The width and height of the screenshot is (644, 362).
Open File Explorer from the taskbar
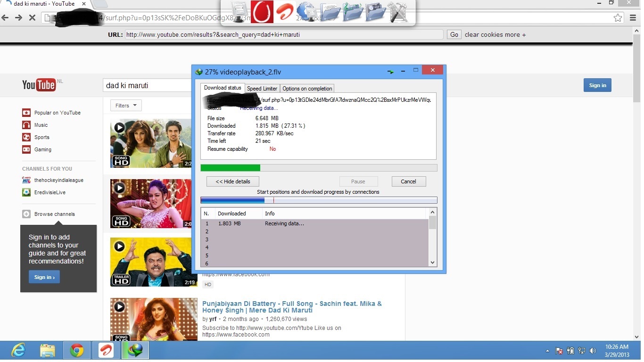48,350
